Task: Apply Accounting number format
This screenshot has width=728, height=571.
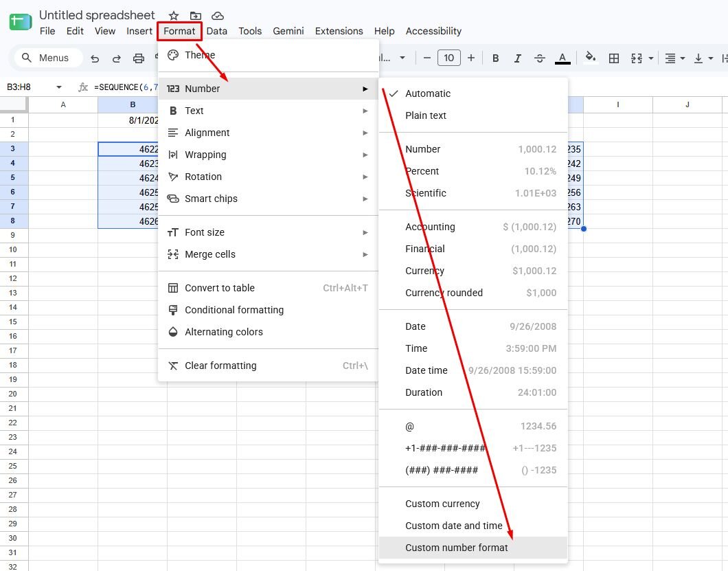Action: pyautogui.click(x=473, y=227)
